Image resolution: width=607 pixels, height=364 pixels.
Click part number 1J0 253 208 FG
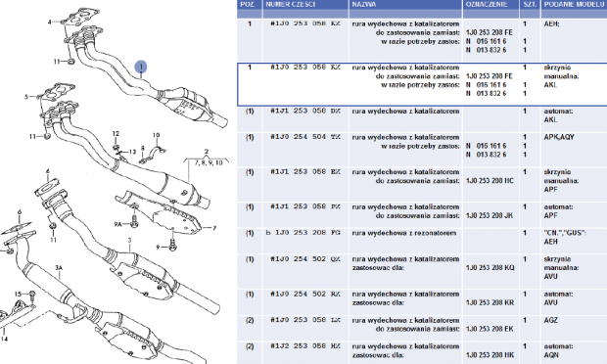303,233
